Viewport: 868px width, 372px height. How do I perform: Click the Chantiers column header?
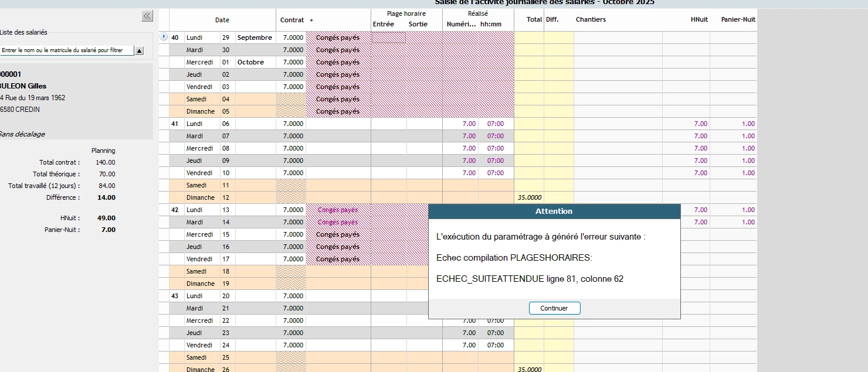[x=591, y=20]
